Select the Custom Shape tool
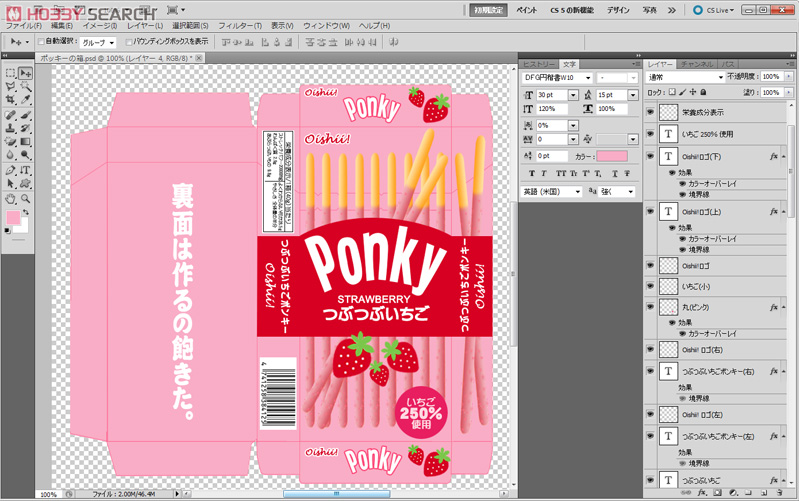Screen dimensions: 799x501 click(x=25, y=183)
